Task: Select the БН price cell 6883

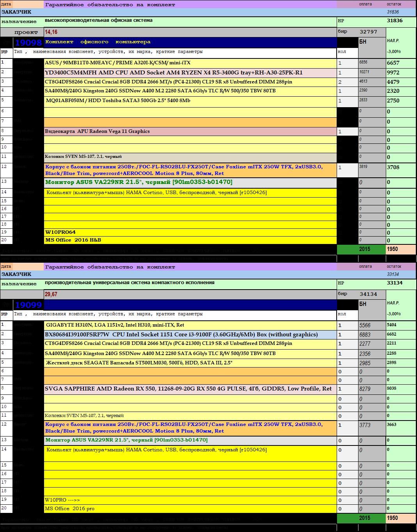Action: point(372,334)
